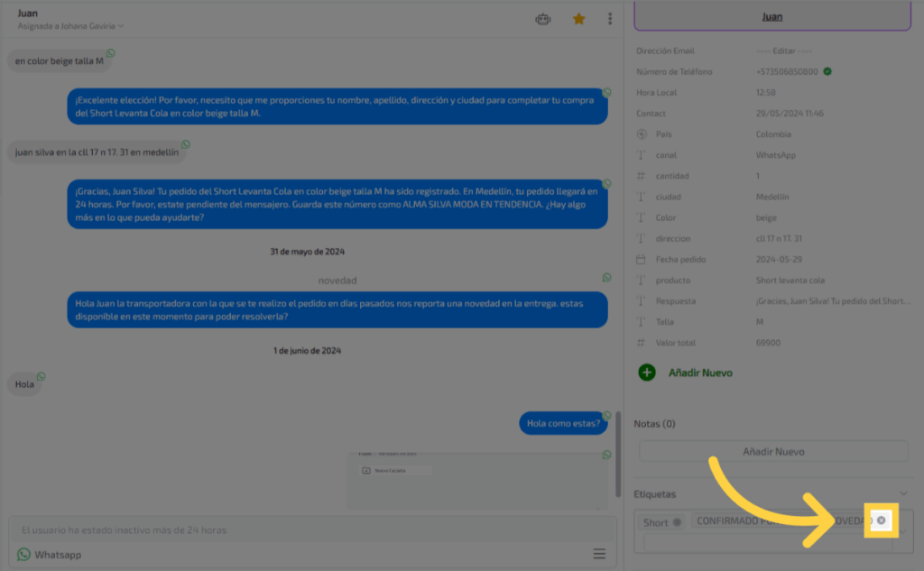Collapse the Etiquetas section chevron
This screenshot has height=571, width=924.
[x=904, y=493]
